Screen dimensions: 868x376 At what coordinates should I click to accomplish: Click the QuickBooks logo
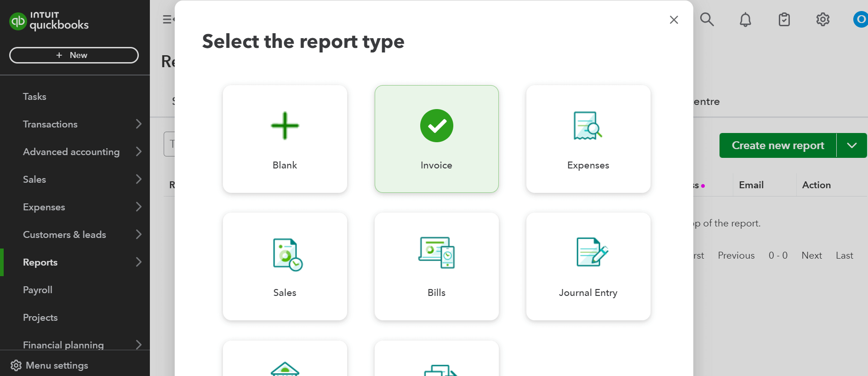point(49,21)
